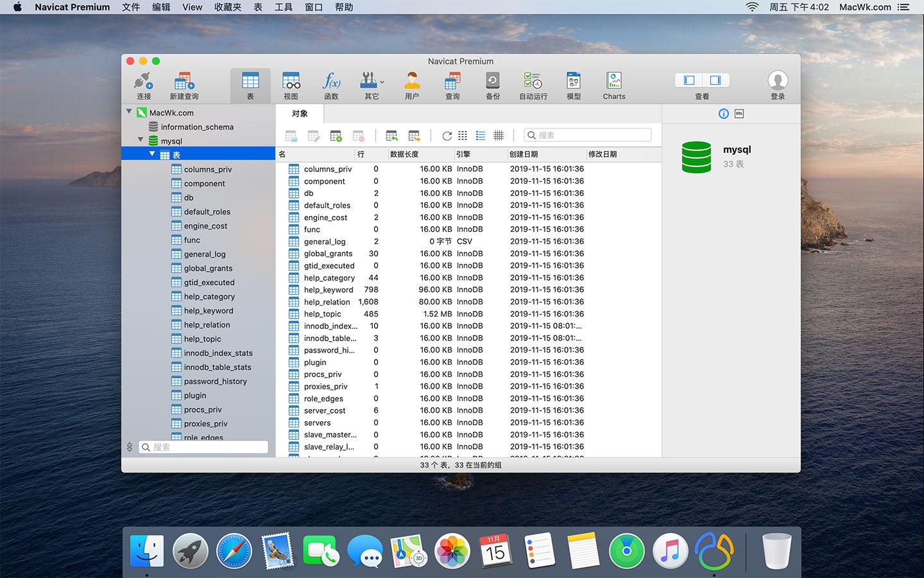924x578 pixels.
Task: Sort by the 引擎 (Engine) column header
Action: tap(480, 154)
